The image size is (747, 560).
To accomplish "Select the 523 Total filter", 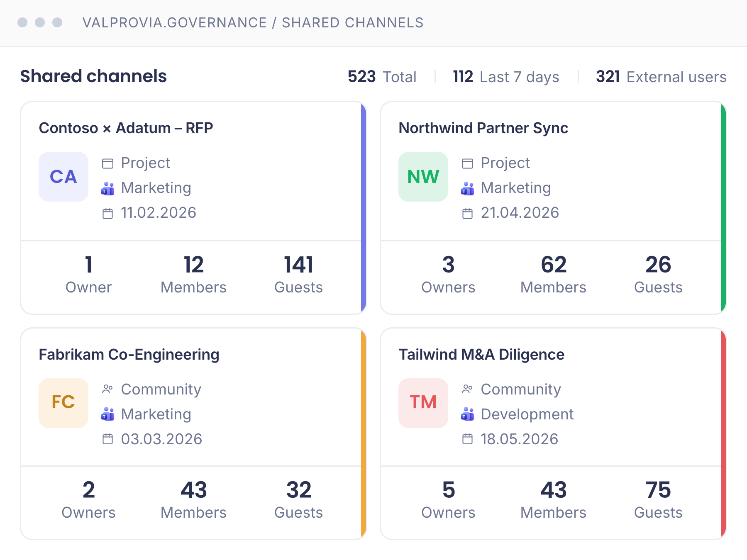I will point(382,77).
